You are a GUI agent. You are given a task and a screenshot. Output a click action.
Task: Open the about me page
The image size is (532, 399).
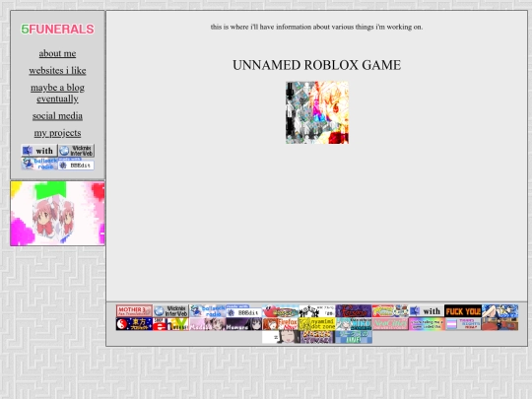coord(57,53)
